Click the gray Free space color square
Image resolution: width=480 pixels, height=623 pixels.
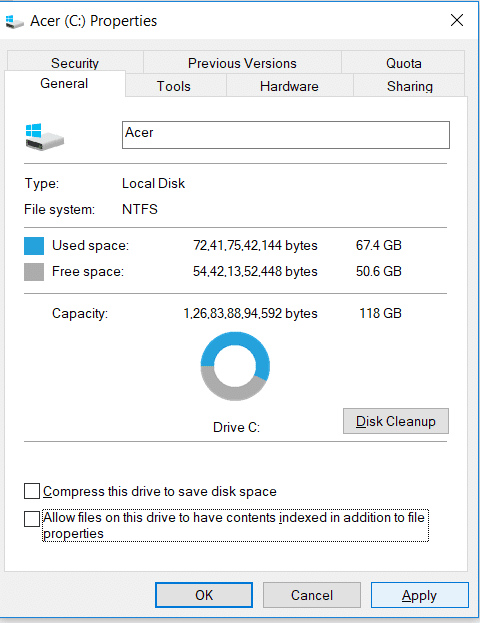34,272
